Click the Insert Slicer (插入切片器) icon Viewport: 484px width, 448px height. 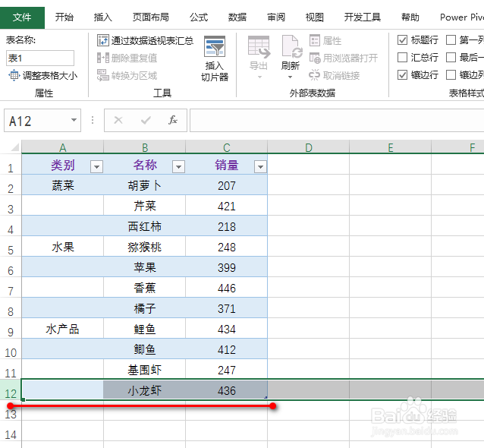point(215,49)
